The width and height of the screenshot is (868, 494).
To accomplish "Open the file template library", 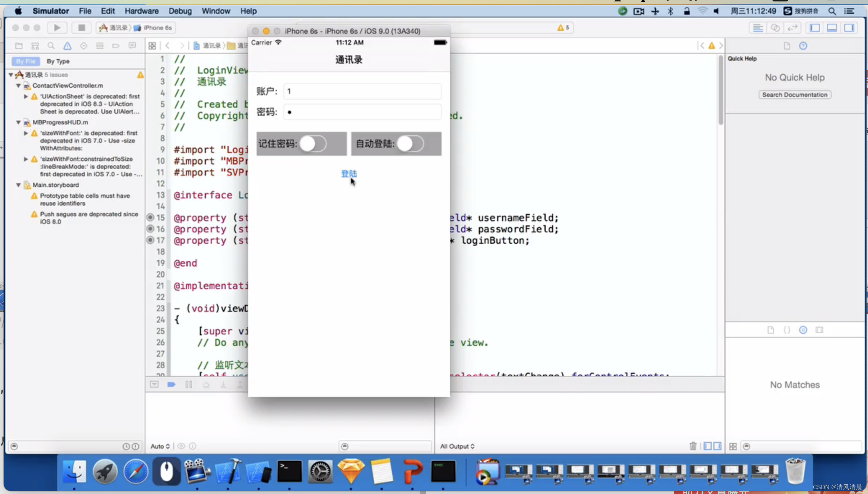I will (x=770, y=330).
